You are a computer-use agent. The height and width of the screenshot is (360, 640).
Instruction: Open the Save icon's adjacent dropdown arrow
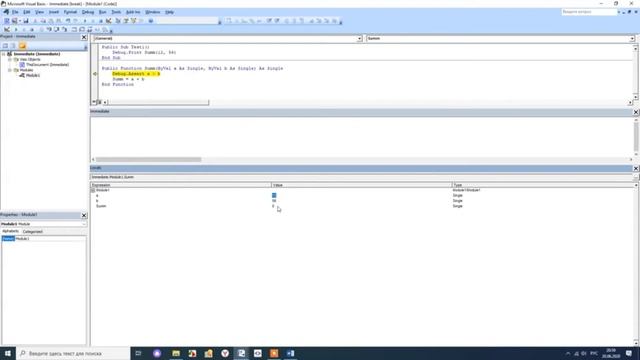20,21
